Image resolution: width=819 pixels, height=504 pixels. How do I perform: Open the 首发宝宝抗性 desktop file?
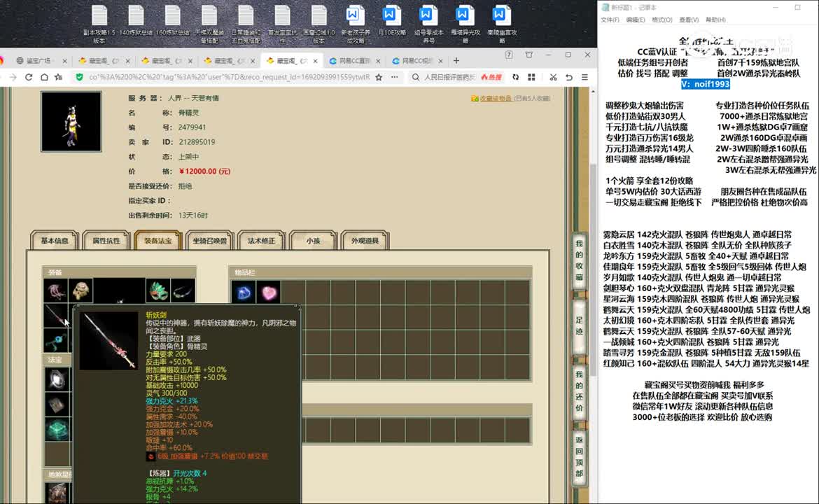282,24
